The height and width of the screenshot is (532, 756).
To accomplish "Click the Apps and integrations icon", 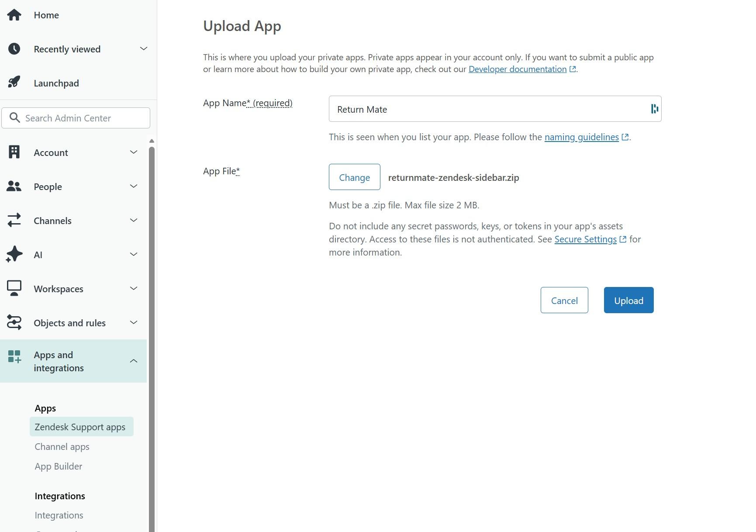I will (x=14, y=357).
